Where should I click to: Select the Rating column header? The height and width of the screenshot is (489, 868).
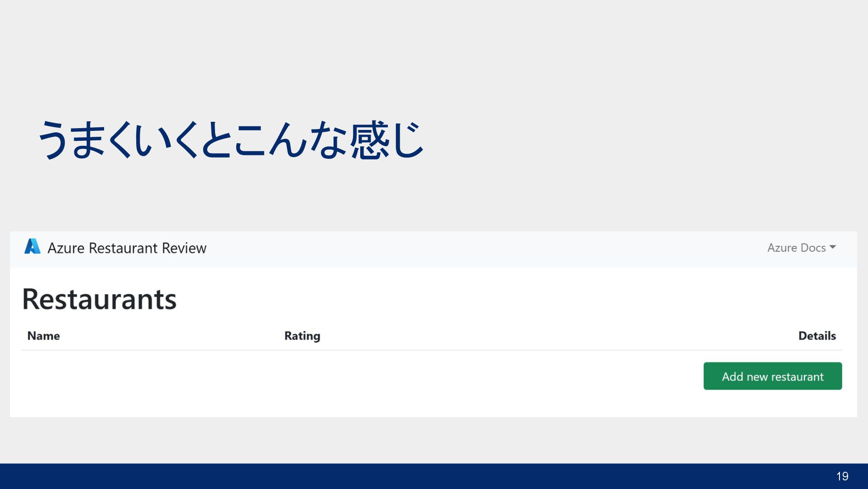302,336
